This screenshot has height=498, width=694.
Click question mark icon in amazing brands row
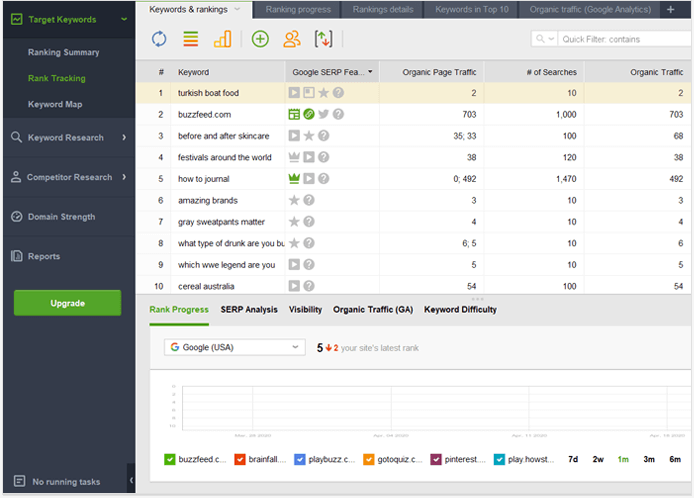point(309,200)
